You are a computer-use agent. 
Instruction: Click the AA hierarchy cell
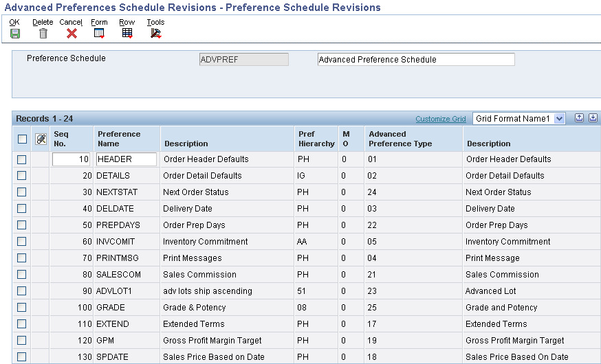tap(316, 242)
